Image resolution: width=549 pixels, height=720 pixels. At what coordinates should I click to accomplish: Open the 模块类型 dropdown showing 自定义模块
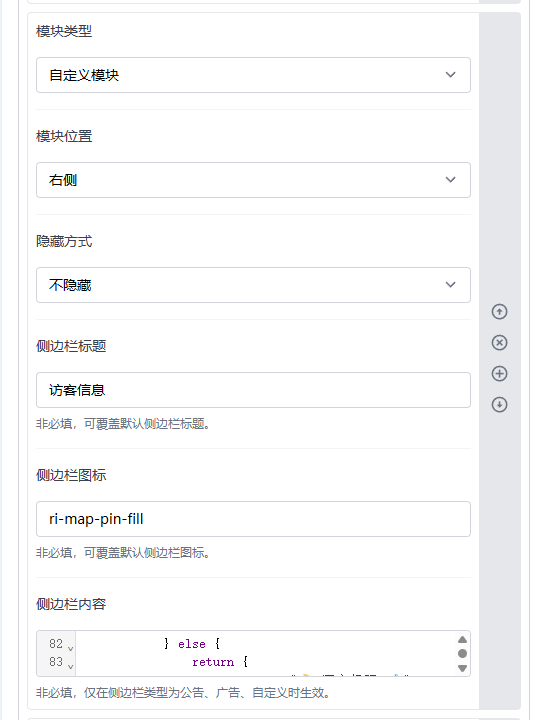253,75
